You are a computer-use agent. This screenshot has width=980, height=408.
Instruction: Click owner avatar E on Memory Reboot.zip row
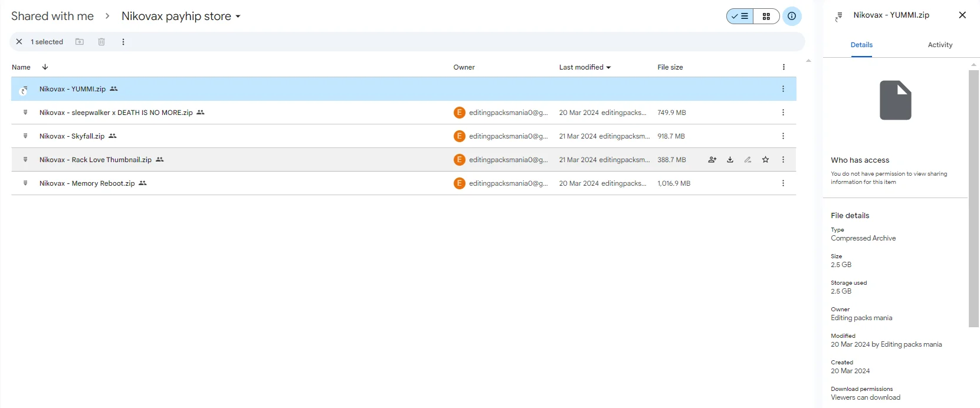pos(460,183)
